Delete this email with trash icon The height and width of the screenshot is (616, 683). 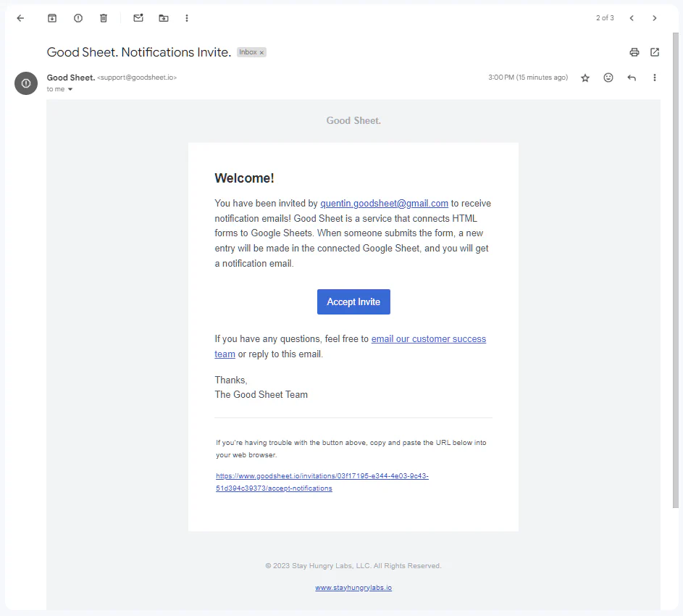104,18
